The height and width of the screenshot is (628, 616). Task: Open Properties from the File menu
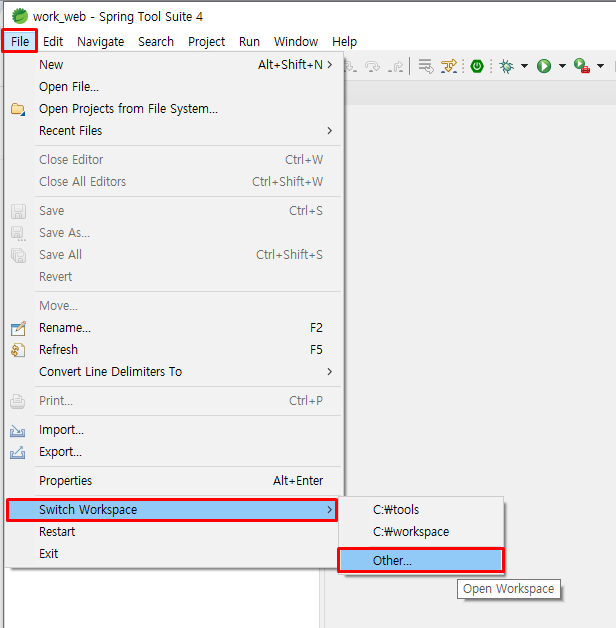point(174,481)
